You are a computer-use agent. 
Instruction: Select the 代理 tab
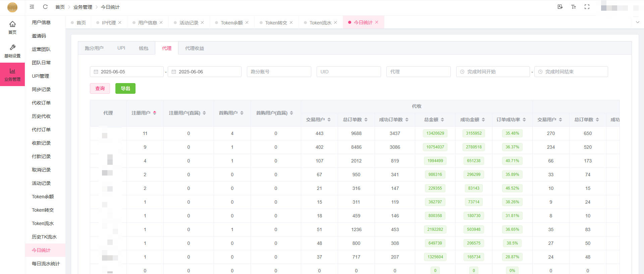click(x=167, y=48)
